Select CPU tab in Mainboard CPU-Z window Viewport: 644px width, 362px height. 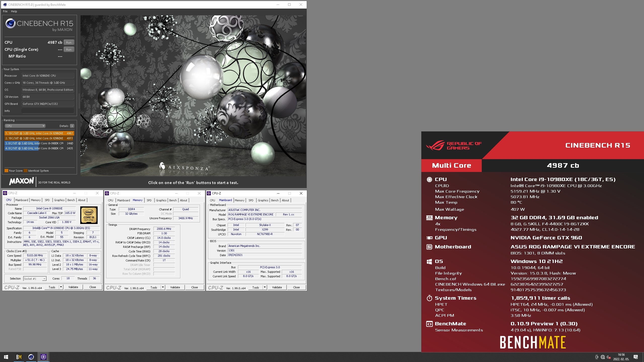pos(213,200)
